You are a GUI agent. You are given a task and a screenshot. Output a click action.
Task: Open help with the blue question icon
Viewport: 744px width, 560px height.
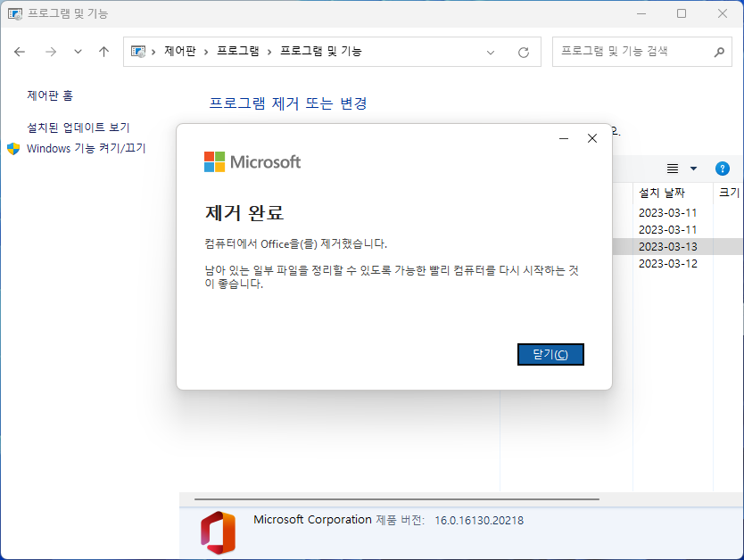coord(723,169)
